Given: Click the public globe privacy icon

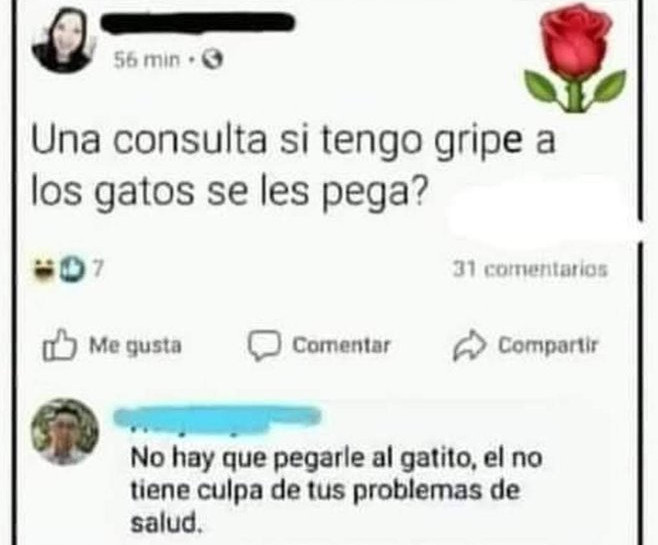Looking at the screenshot, I should pos(213,61).
